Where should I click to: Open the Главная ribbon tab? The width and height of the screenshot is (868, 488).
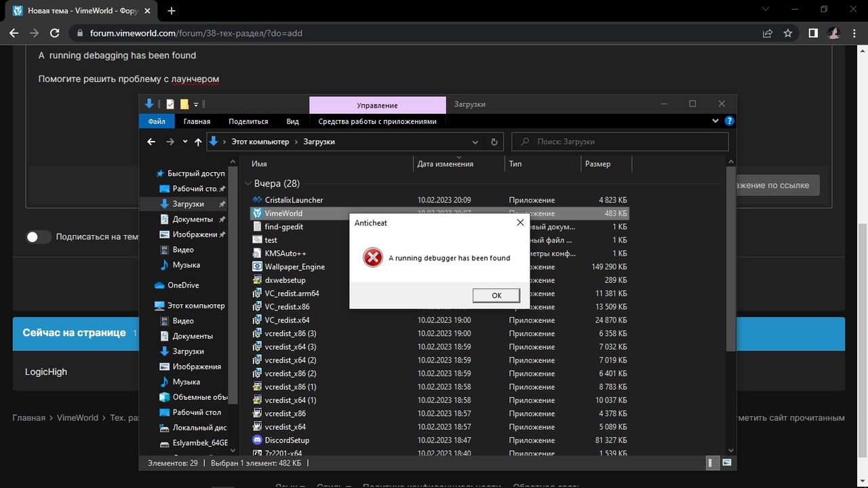197,121
